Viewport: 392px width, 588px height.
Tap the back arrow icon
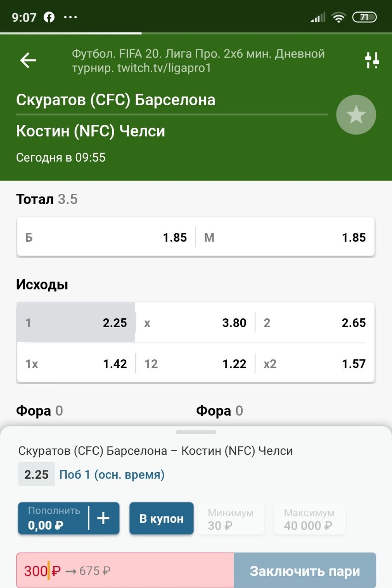click(28, 60)
